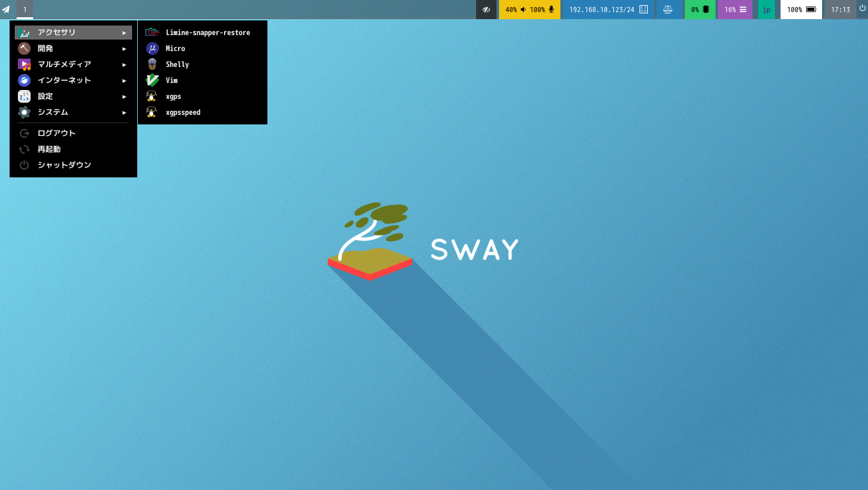The image size is (868, 490).
Task: Click the paper plane launcher icon
Action: pyautogui.click(x=6, y=10)
